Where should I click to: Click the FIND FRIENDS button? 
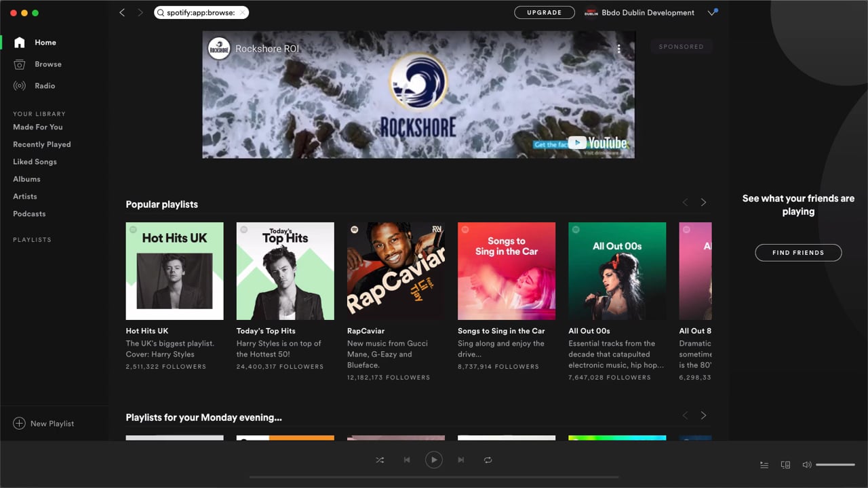798,252
